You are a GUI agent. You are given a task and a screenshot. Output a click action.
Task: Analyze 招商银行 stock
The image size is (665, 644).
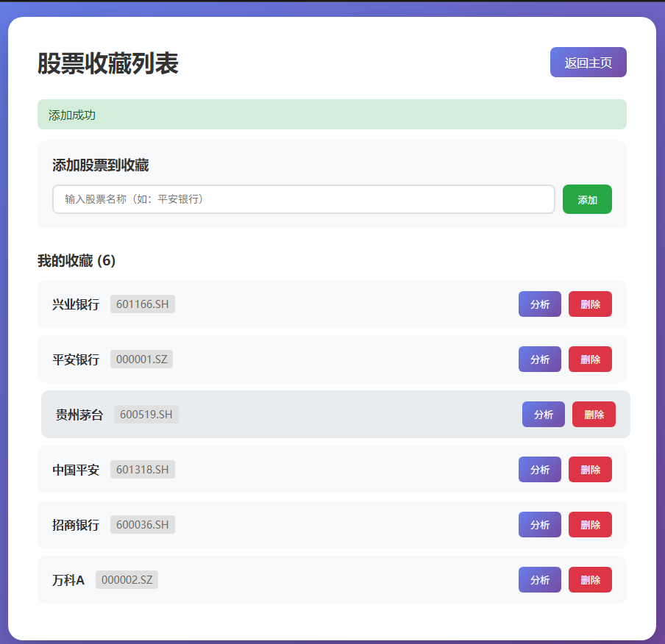pos(539,524)
